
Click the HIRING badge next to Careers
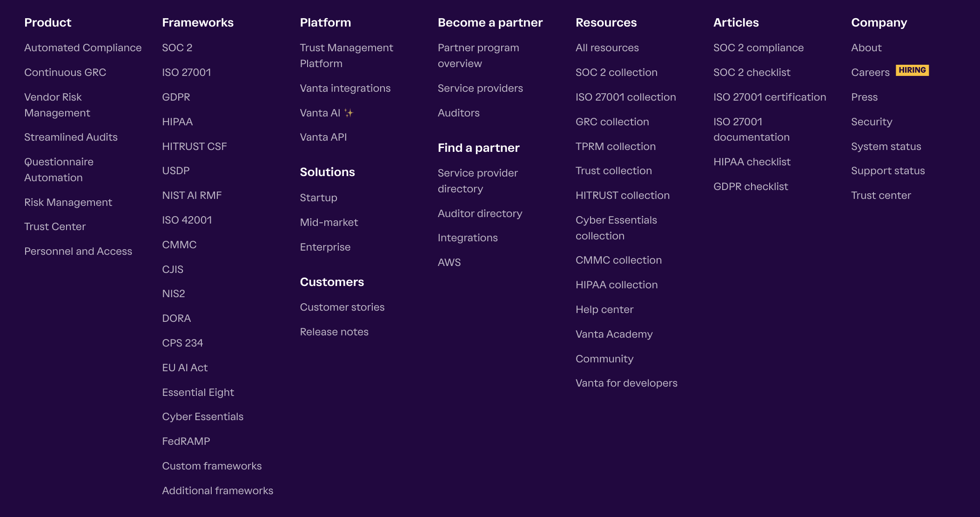click(912, 70)
